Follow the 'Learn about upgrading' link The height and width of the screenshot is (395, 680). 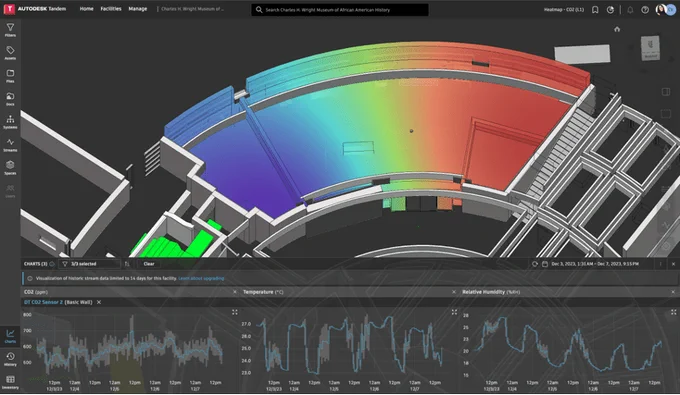click(201, 278)
